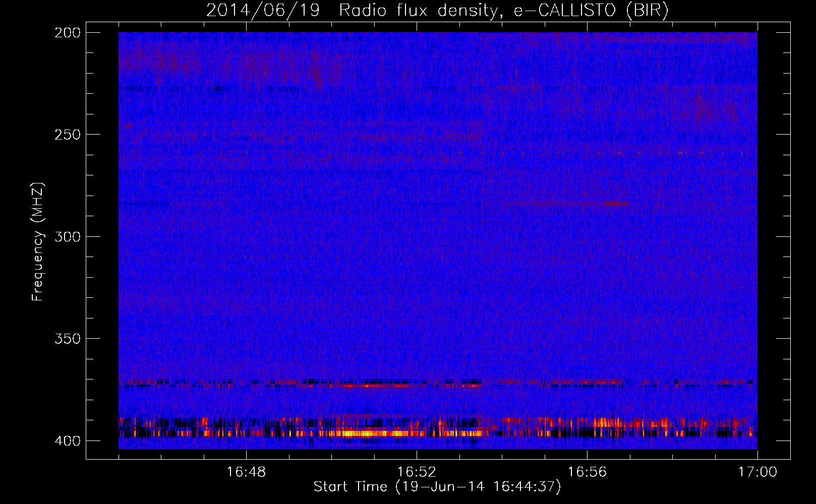The height and width of the screenshot is (504, 816).
Task: Select the '250' frequency axis label
Action: coord(68,135)
